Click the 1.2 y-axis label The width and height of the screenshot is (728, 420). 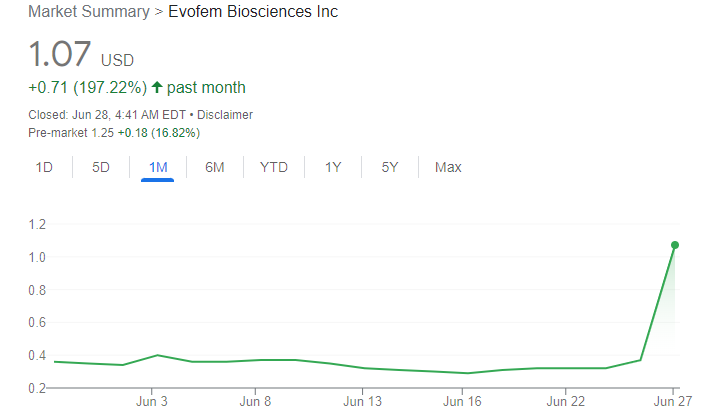tap(39, 225)
